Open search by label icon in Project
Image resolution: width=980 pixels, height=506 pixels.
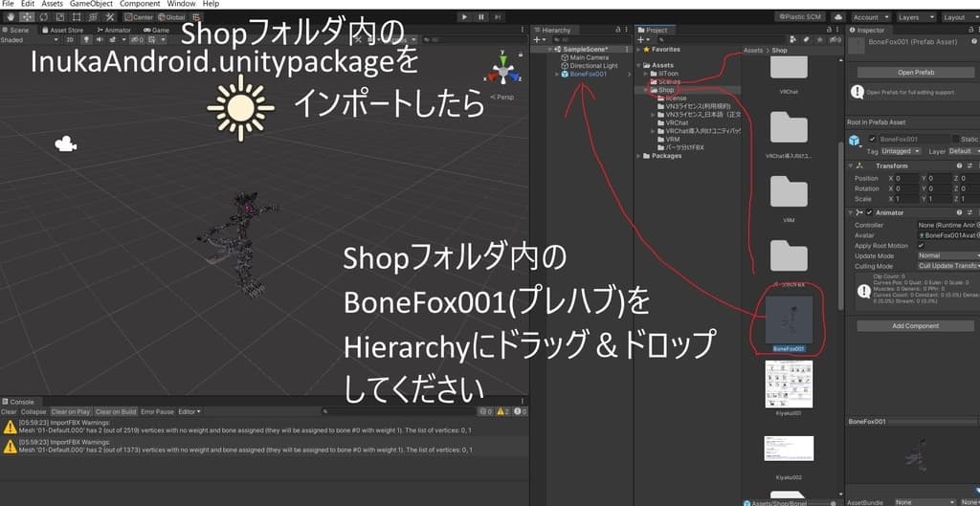808,40
